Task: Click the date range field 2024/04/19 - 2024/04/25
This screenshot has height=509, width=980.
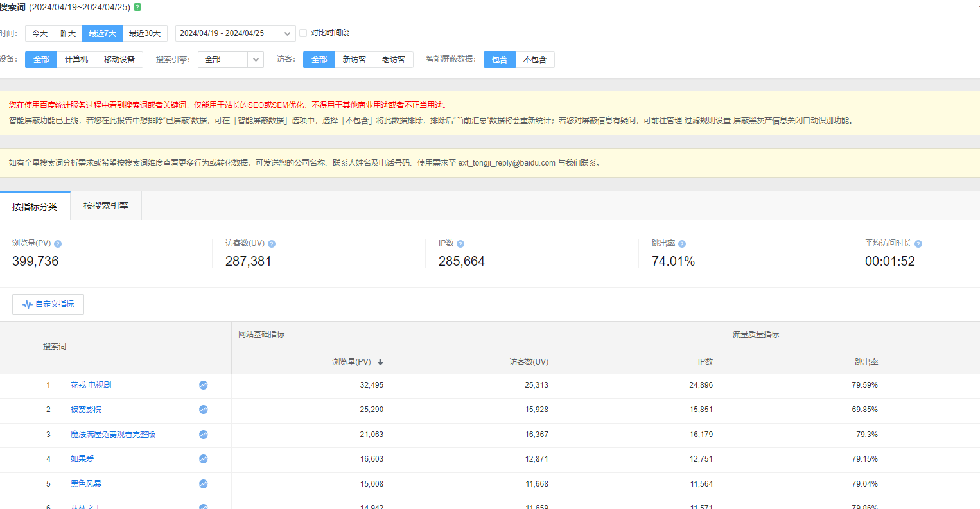Action: pos(226,33)
